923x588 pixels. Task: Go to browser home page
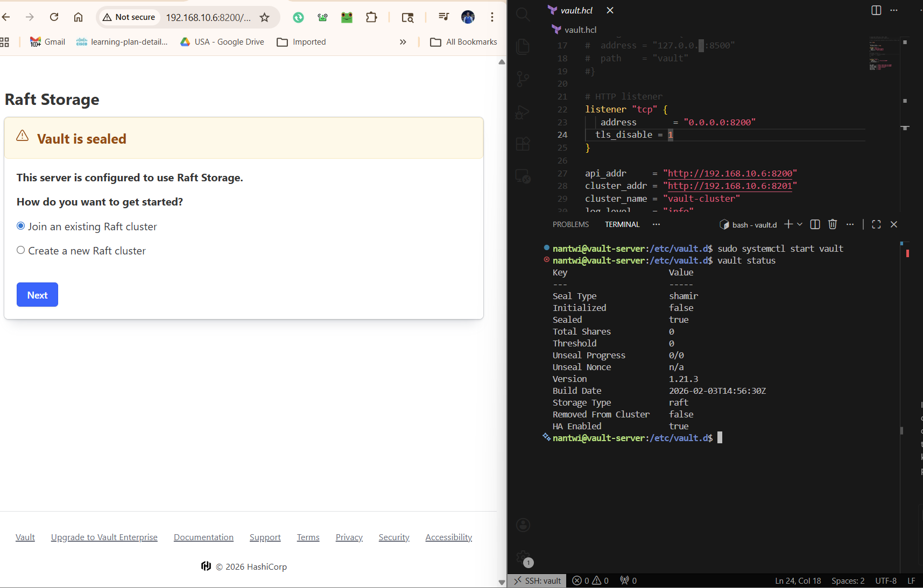tap(78, 17)
